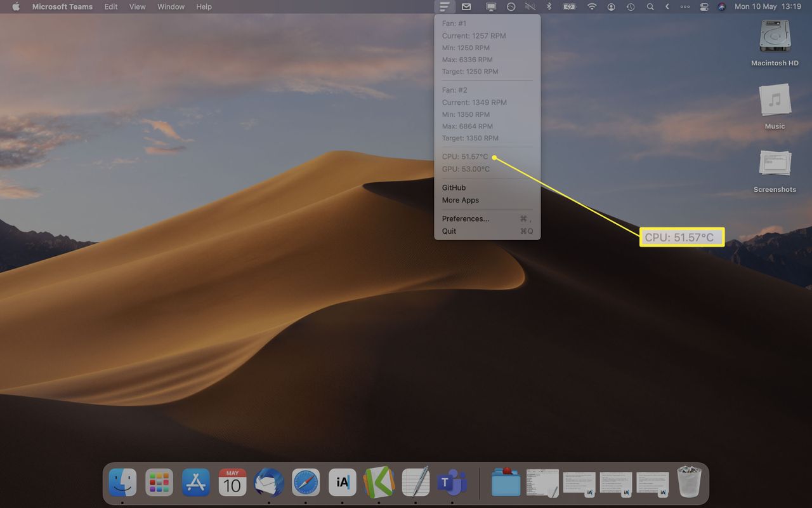Viewport: 812px width, 508px height.
Task: Open the fan control menu bar icon
Action: [445, 6]
